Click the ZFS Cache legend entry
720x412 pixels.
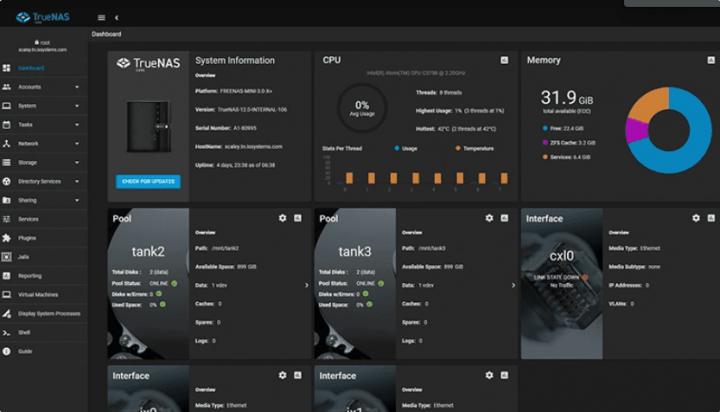pyautogui.click(x=569, y=143)
